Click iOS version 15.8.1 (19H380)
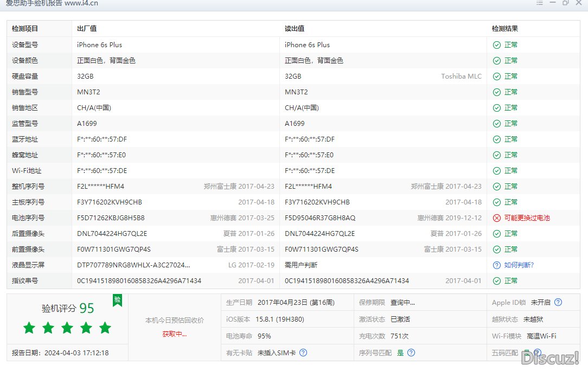Image resolution: width=588 pixels, height=371 pixels. (280, 319)
